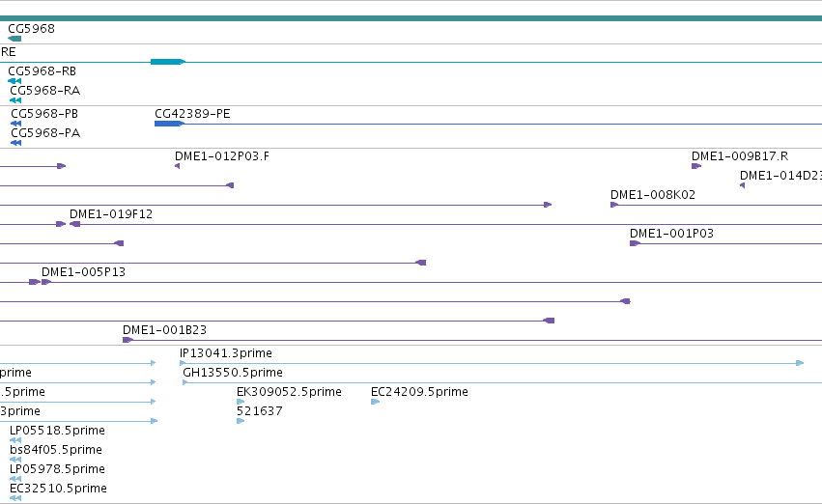Click the teal chromosome bar at the top
This screenshot has width=822, height=504.
411,18
